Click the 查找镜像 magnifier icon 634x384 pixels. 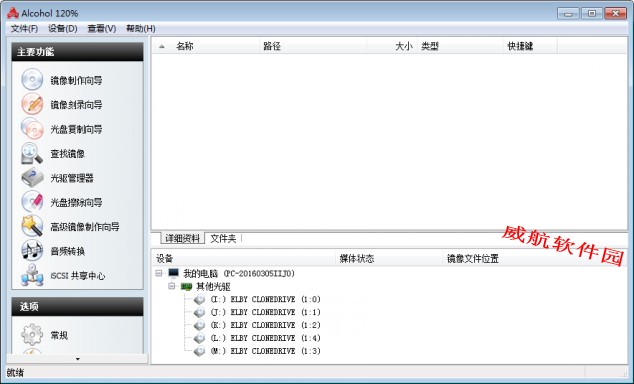coord(32,153)
